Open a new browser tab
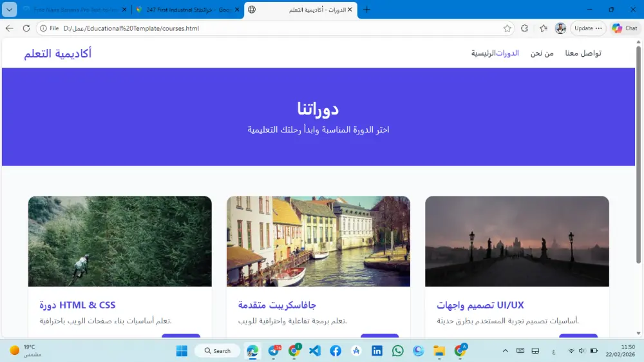This screenshot has height=362, width=644. pyautogui.click(x=367, y=10)
